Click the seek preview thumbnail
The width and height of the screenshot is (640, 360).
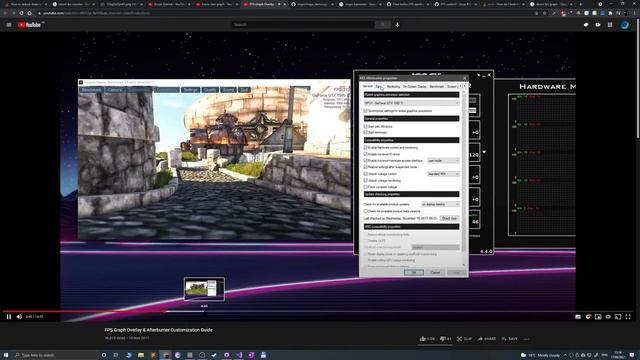click(x=204, y=289)
